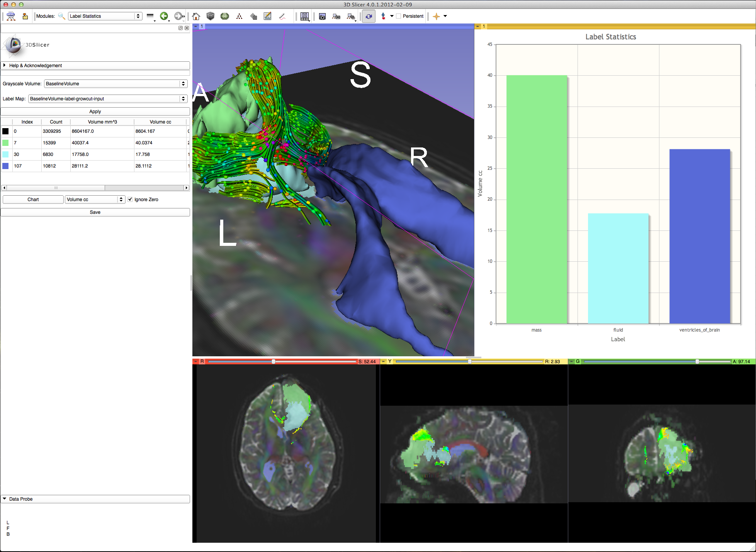The height and width of the screenshot is (552, 756).
Task: Open the Label Map dropdown
Action: [108, 99]
